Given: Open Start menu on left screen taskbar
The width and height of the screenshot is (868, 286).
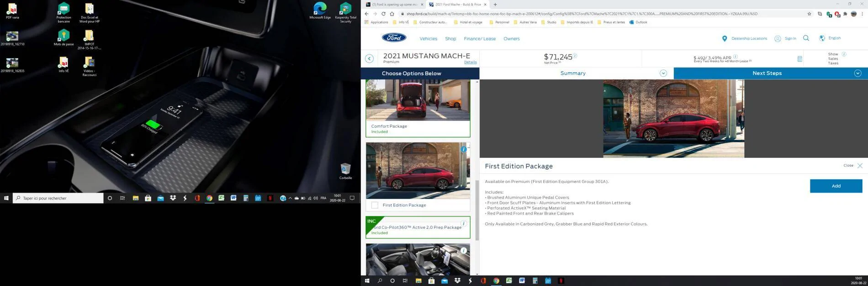Looking at the screenshot, I should coord(6,198).
